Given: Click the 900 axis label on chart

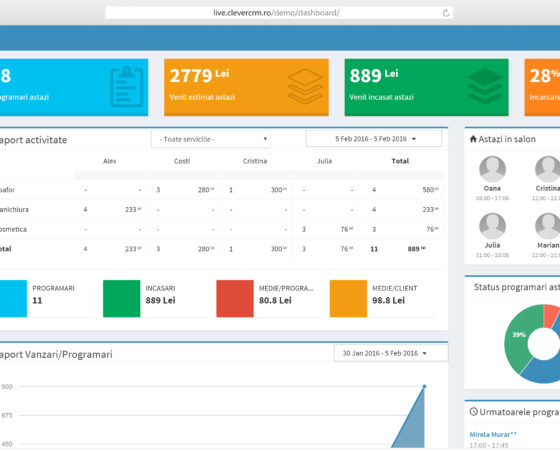Looking at the screenshot, I should coord(7,386).
